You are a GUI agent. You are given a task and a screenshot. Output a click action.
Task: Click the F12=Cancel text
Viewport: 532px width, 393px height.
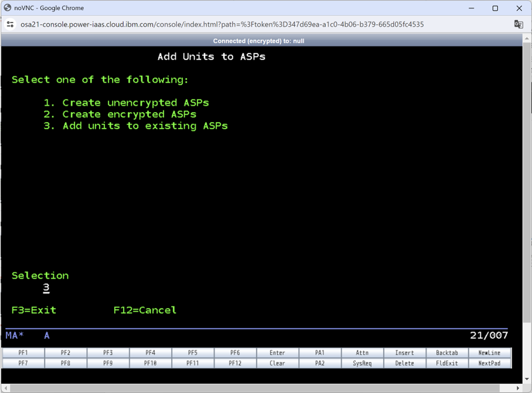[x=145, y=310]
